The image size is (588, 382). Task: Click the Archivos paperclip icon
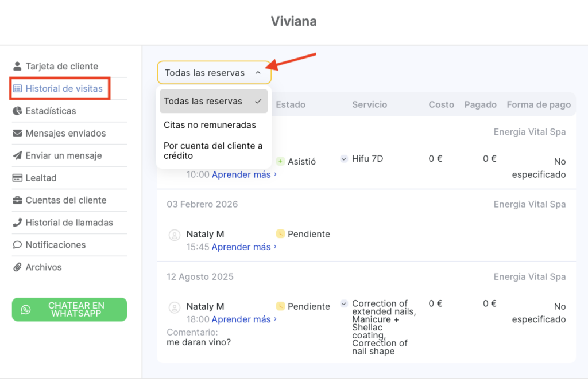click(x=17, y=268)
